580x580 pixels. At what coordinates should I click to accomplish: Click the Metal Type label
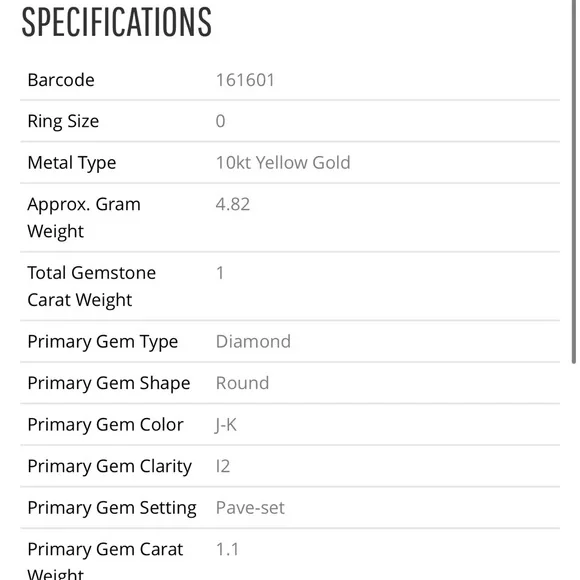click(x=72, y=163)
